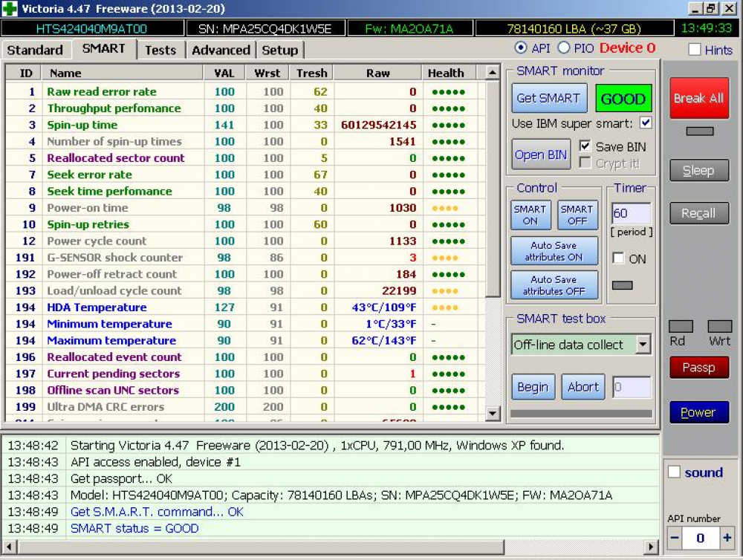Click the SMART test box number field
Image resolution: width=743 pixels, height=560 pixels.
click(x=632, y=387)
